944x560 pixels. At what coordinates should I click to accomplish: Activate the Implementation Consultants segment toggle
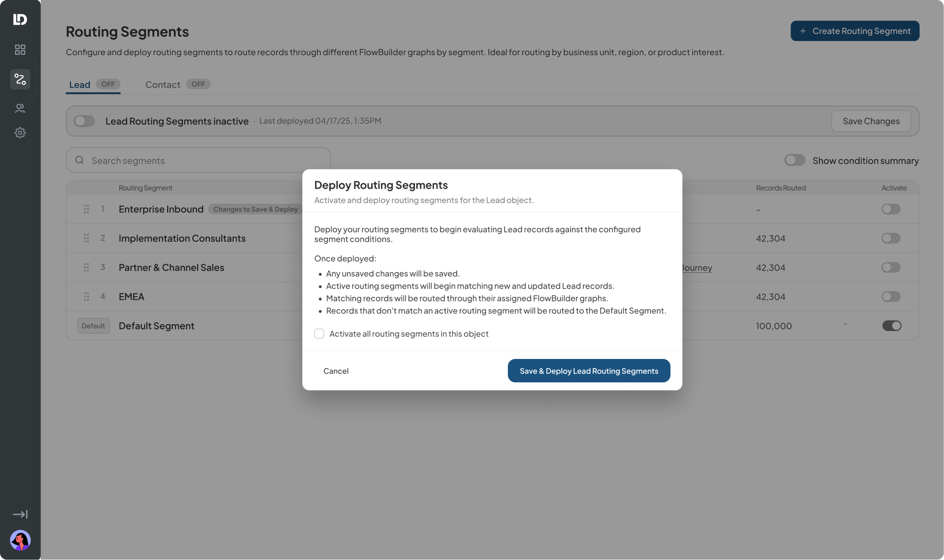(891, 238)
